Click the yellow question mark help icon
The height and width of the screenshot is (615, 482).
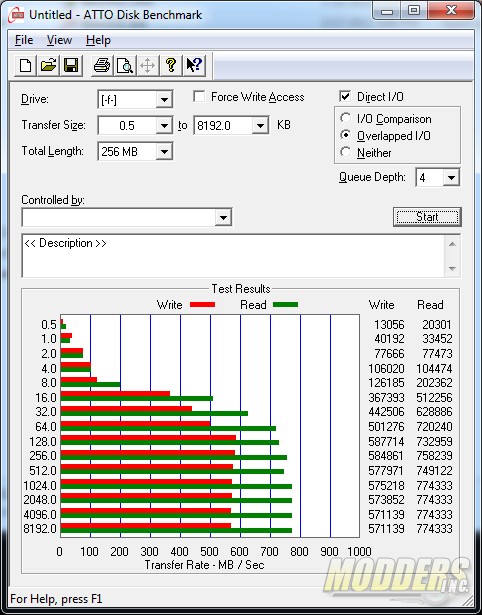(x=171, y=65)
